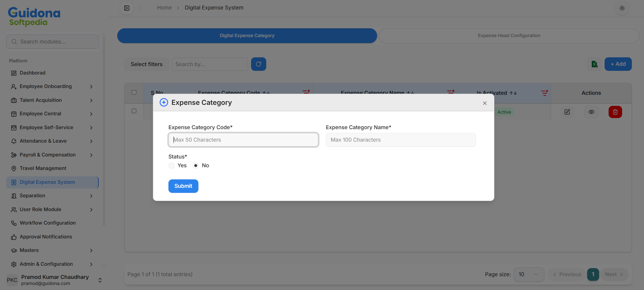Image resolution: width=644 pixels, height=290 pixels.
Task: Click User Role Module people icon
Action: pyautogui.click(x=14, y=210)
